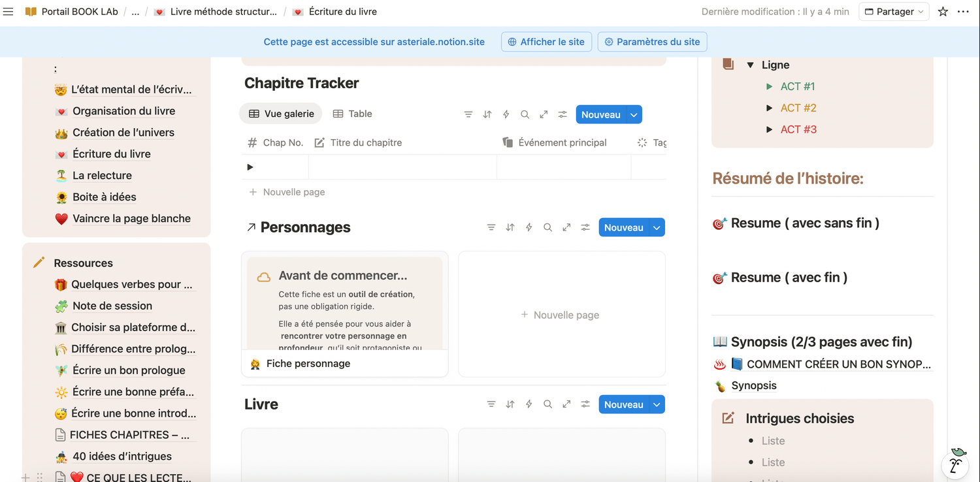This screenshot has height=482, width=980.
Task: Open Chapitre Tracker Nouveau dropdown arrow
Action: pyautogui.click(x=634, y=114)
